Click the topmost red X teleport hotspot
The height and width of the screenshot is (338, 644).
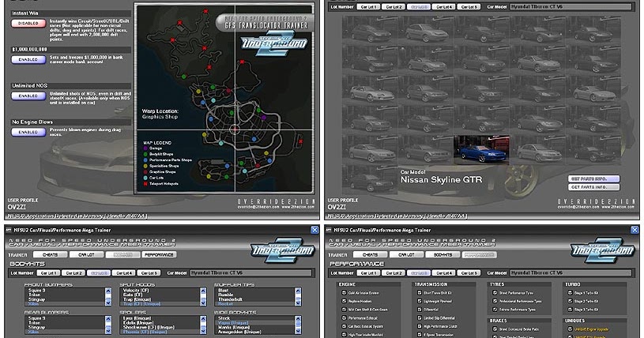(205, 12)
